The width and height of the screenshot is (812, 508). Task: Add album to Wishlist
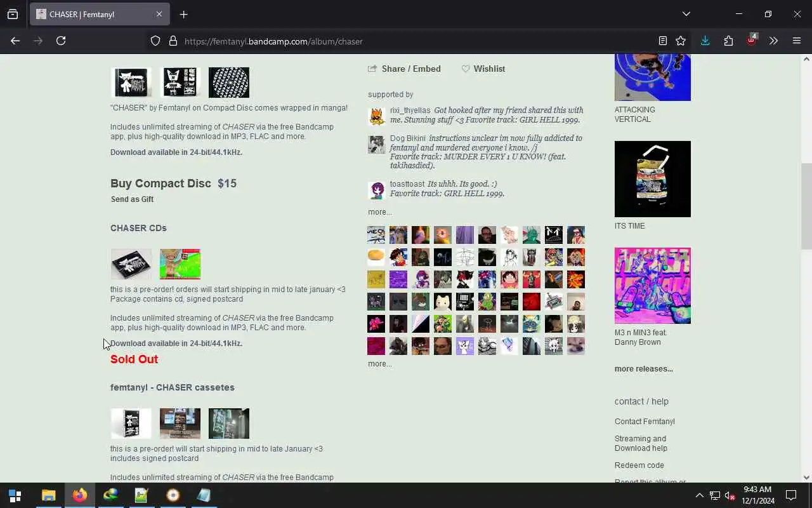[x=483, y=69]
